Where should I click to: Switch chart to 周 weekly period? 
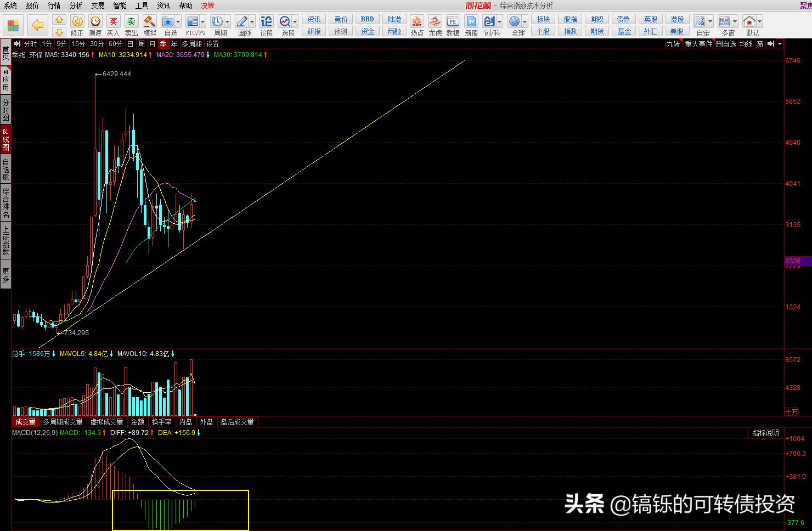pyautogui.click(x=142, y=44)
